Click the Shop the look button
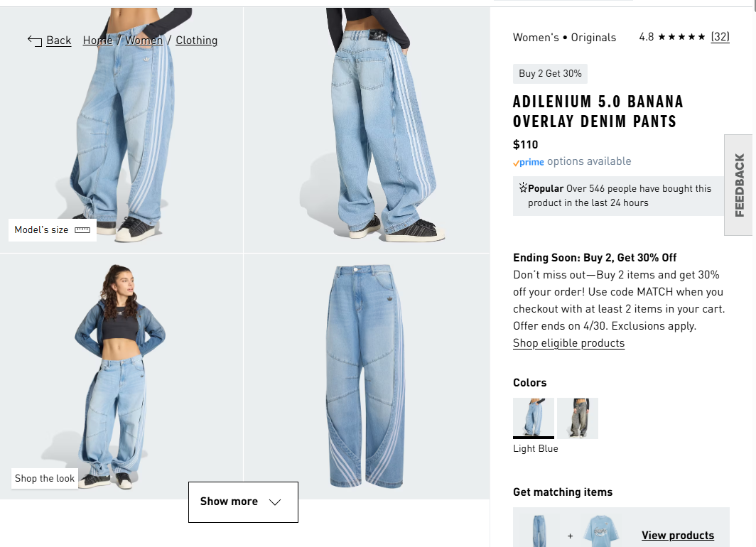 tap(45, 478)
